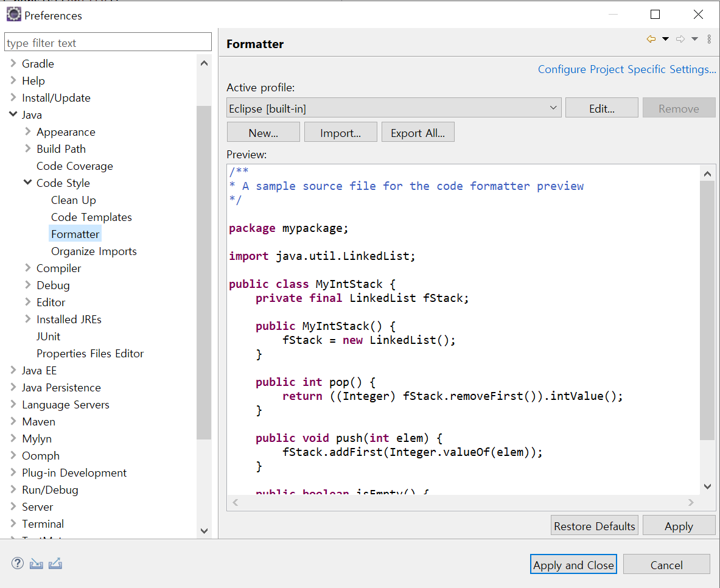The width and height of the screenshot is (720, 588).
Task: Open the forward history dropdown arrow
Action: (x=695, y=39)
